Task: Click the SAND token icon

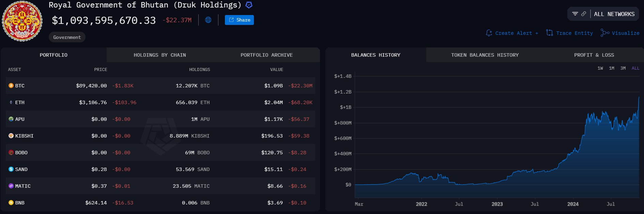Action: pos(11,169)
